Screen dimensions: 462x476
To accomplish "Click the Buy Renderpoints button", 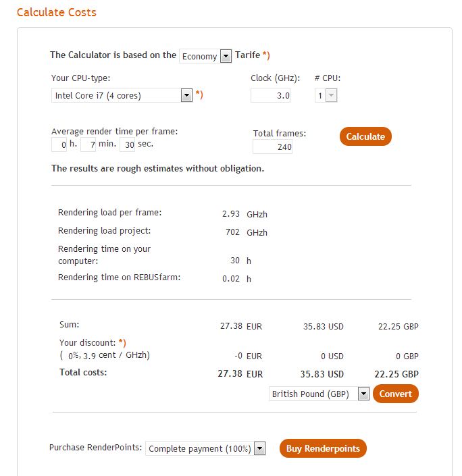I will (323, 448).
